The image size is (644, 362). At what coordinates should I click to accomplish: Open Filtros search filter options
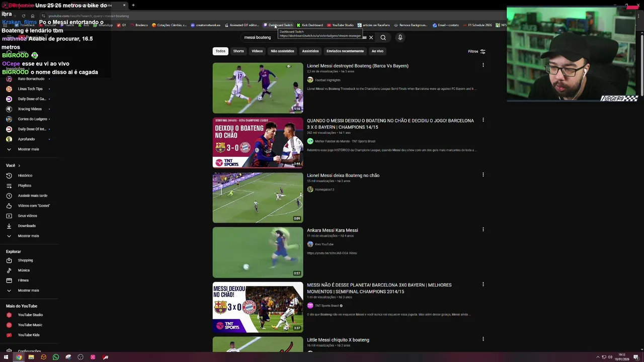coord(476,51)
